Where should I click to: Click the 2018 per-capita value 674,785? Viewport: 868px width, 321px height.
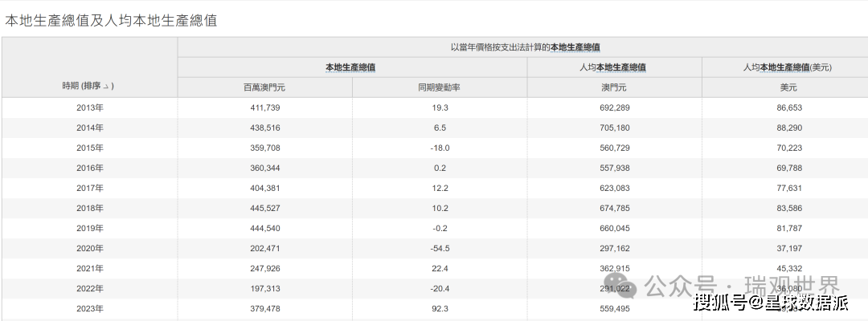tap(614, 209)
